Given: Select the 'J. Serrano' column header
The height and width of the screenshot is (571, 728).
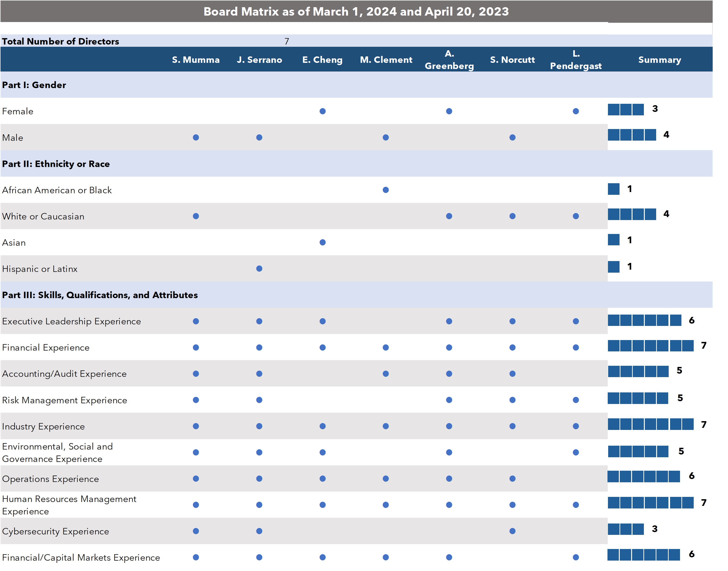Looking at the screenshot, I should pos(259,60).
